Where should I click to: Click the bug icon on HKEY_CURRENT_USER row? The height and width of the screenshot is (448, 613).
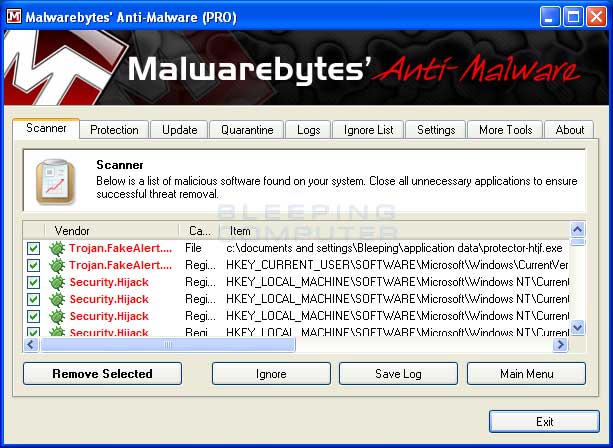pos(57,265)
